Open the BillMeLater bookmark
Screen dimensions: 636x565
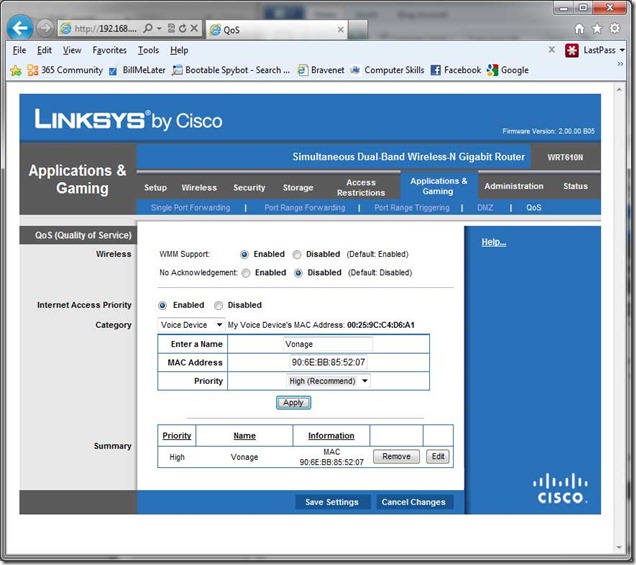coord(138,70)
